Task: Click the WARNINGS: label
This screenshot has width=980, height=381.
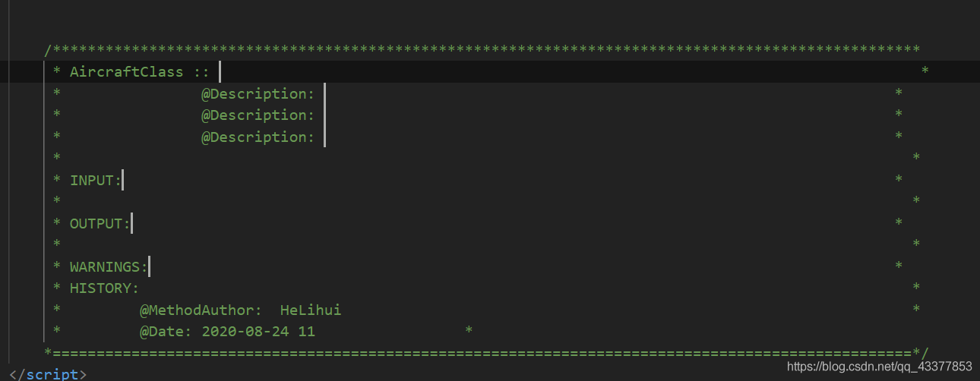Action: coord(109,267)
